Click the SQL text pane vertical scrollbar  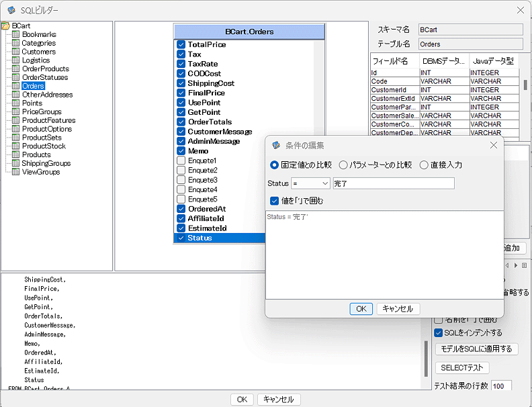pos(426,359)
